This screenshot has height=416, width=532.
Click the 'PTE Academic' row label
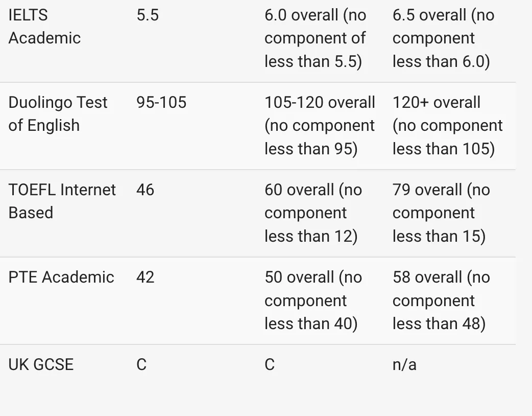point(61,277)
